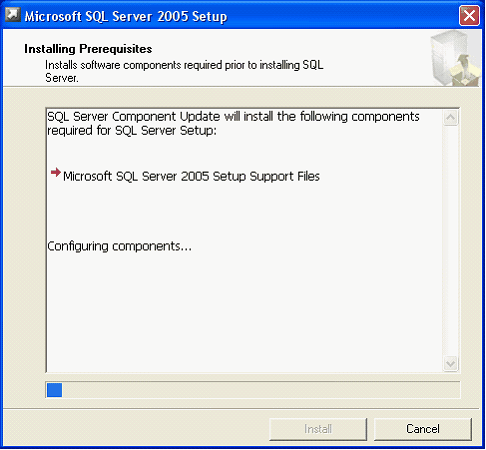Click the scrollbar track in the components list
The height and width of the screenshot is (450, 486).
[x=450, y=240]
